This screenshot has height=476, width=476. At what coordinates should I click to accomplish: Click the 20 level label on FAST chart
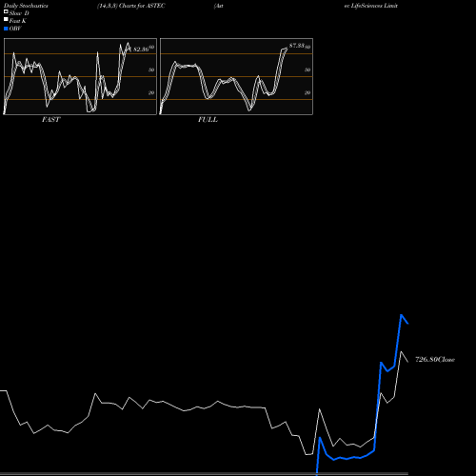pyautogui.click(x=151, y=92)
